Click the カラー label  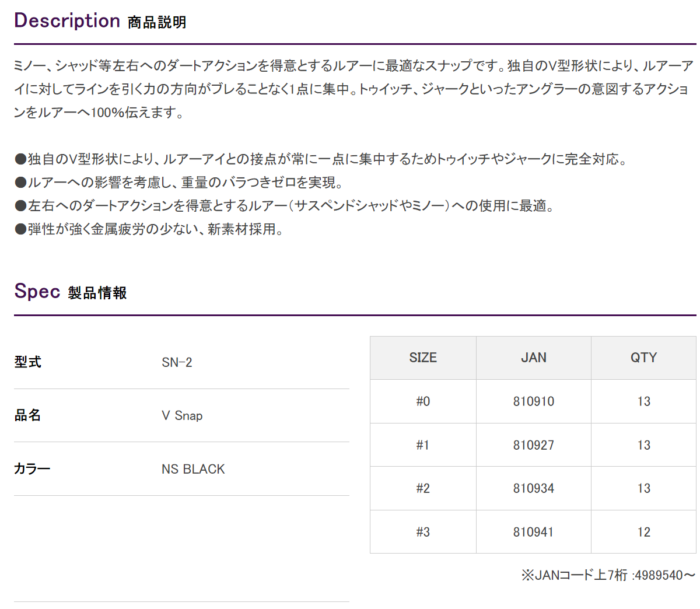click(x=32, y=469)
